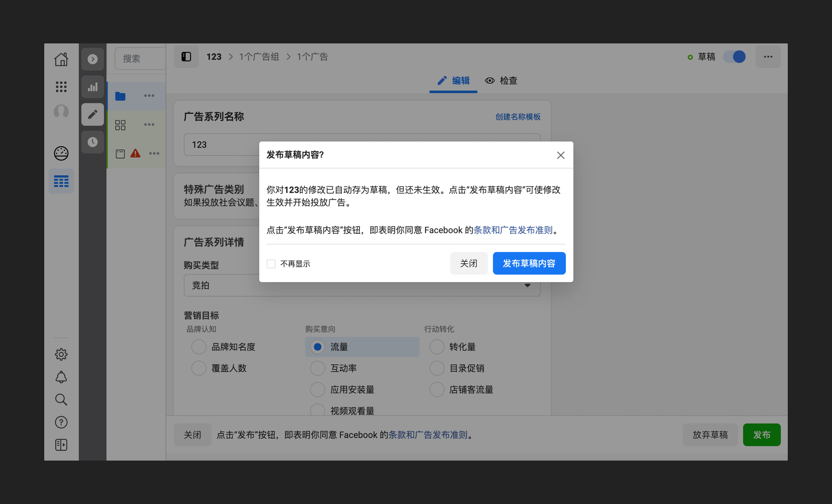This screenshot has height=504, width=832.
Task: Click the green 发布 button
Action: tap(762, 435)
